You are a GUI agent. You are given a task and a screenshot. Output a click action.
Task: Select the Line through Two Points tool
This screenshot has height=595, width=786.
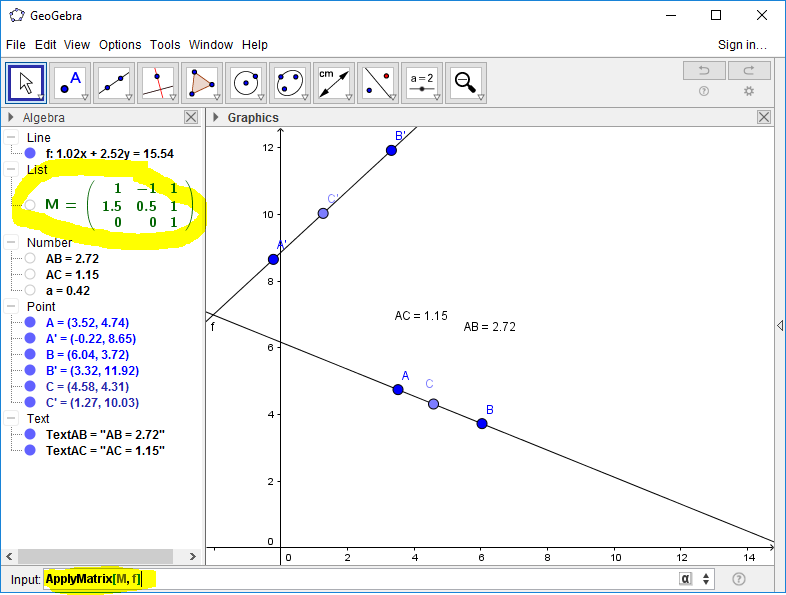tap(114, 83)
